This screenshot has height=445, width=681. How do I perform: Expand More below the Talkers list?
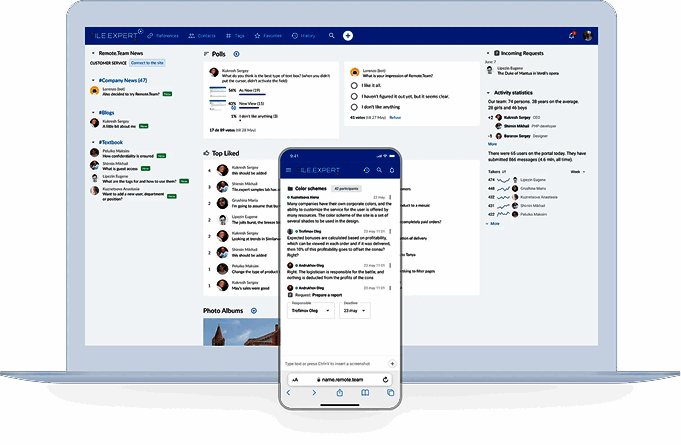pos(493,224)
